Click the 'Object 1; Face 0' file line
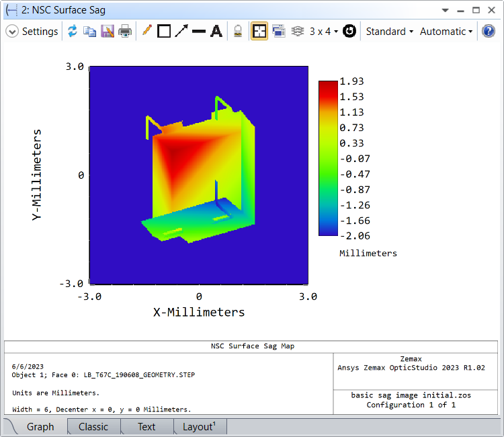 [x=103, y=375]
